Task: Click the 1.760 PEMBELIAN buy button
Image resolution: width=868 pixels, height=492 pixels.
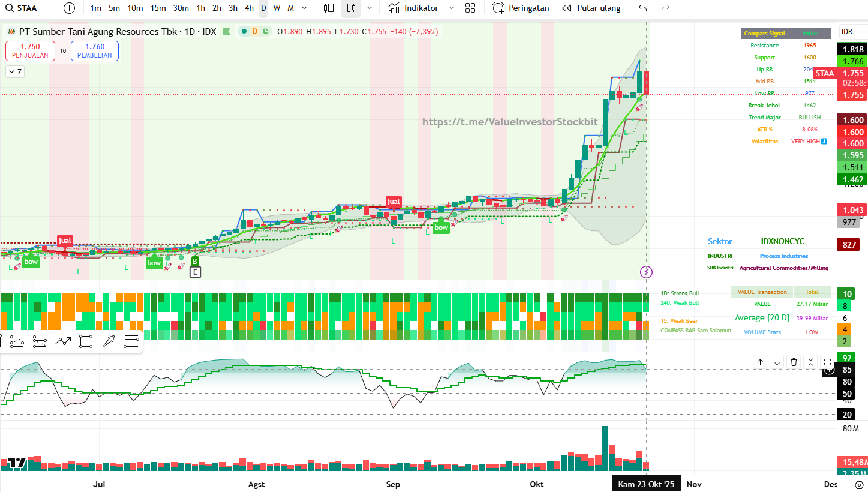Action: point(95,51)
